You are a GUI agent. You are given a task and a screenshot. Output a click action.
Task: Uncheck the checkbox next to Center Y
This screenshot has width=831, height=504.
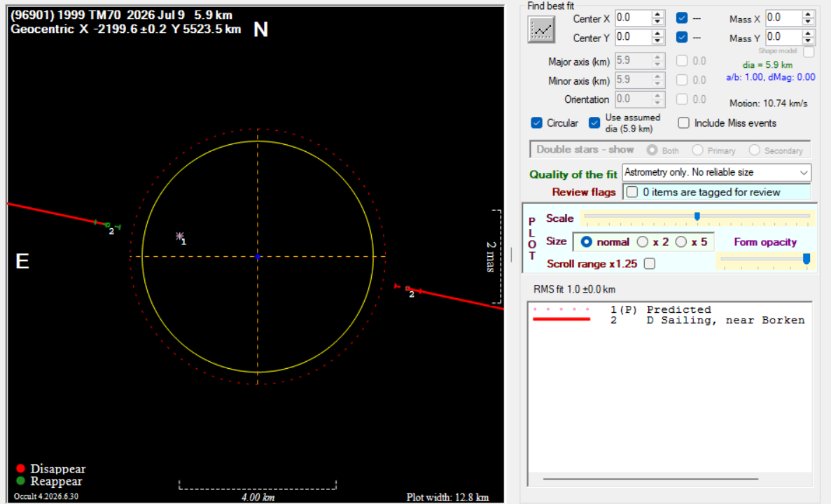click(682, 37)
